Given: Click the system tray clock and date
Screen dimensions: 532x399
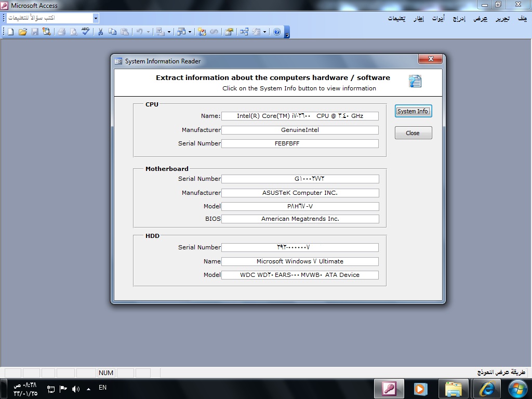Looking at the screenshot, I should click(x=25, y=389).
